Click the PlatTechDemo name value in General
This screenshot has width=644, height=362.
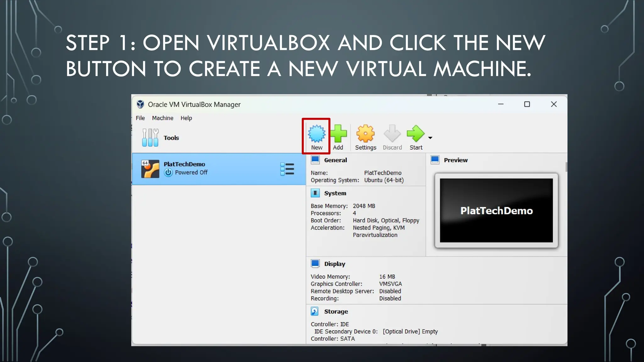(383, 173)
